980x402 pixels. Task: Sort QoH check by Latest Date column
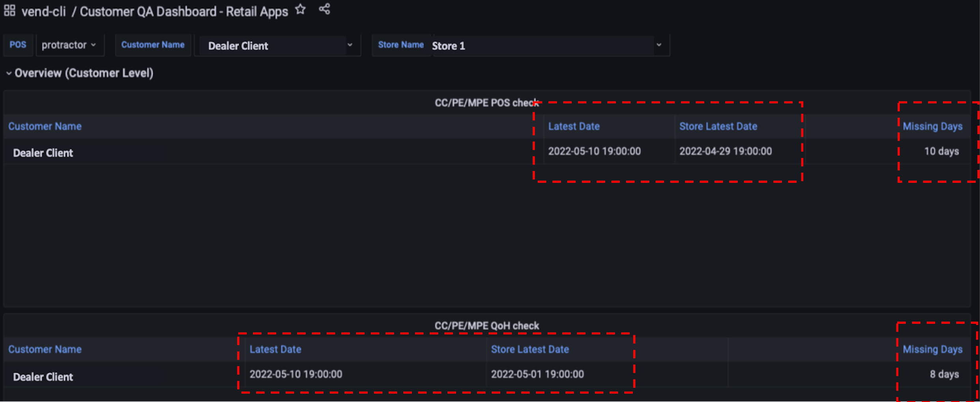point(275,349)
